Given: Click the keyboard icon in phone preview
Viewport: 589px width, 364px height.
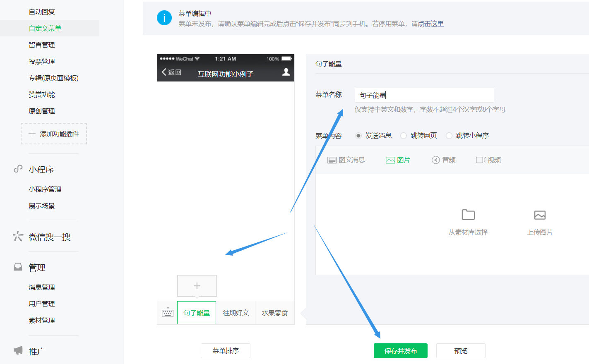Looking at the screenshot, I should 168,313.
